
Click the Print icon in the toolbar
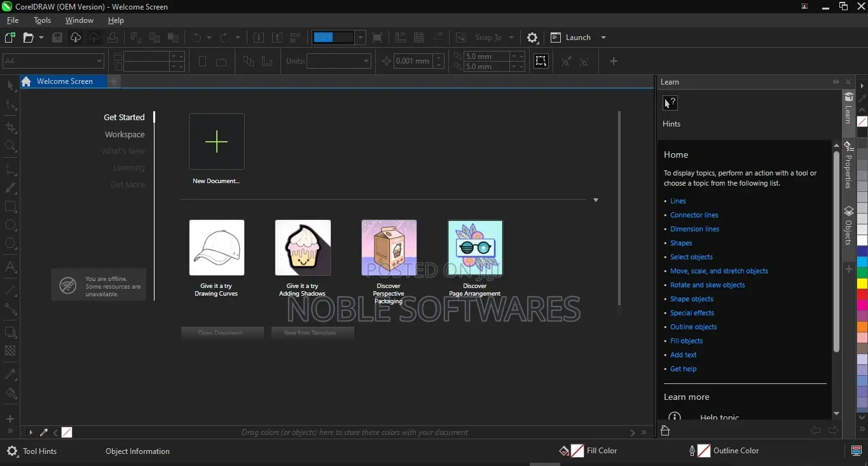(113, 38)
